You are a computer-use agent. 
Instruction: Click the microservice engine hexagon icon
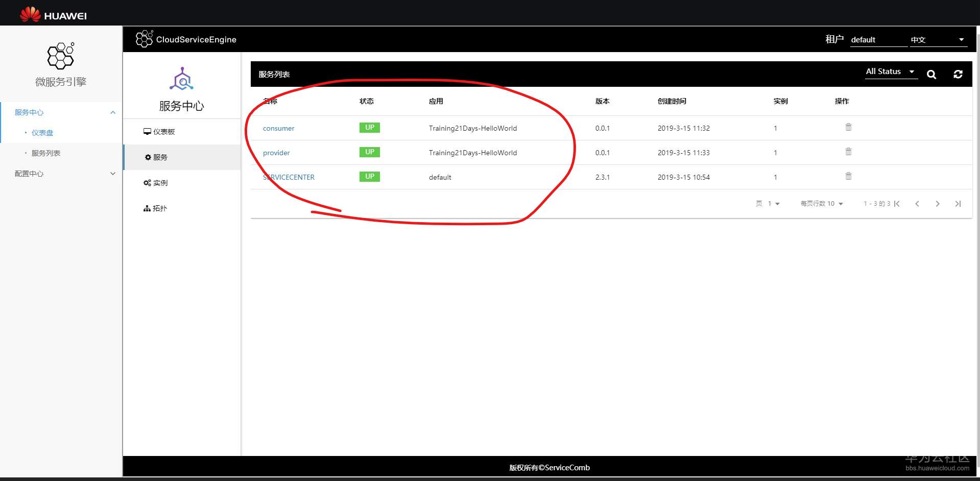(x=61, y=56)
